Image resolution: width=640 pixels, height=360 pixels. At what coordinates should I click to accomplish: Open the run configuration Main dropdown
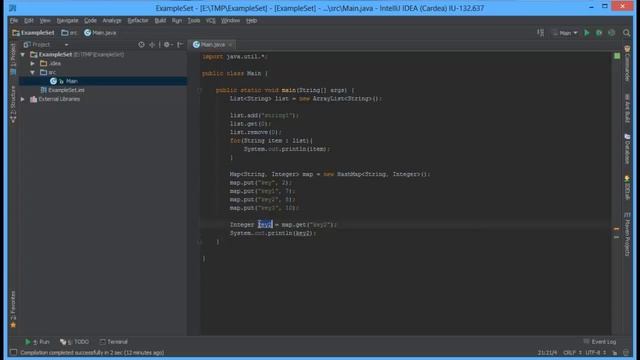(x=565, y=33)
